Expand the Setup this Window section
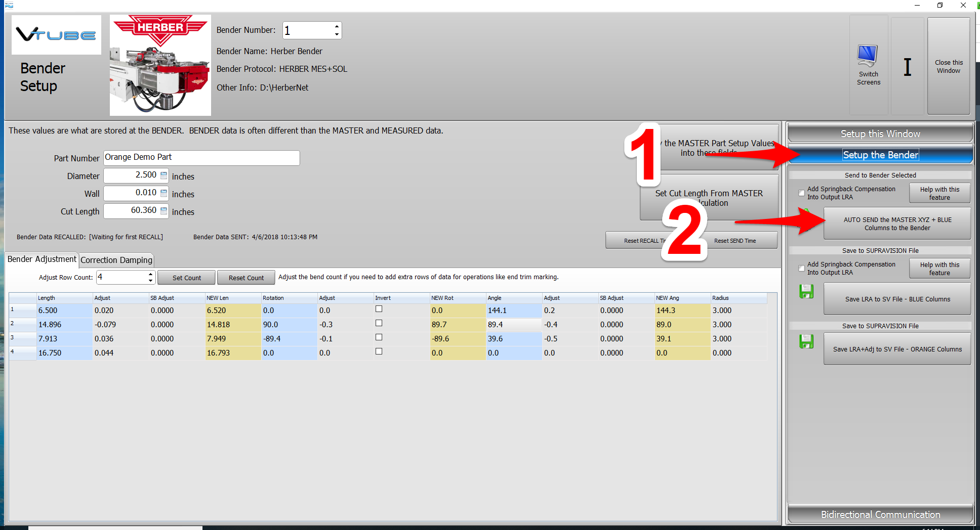Viewport: 980px width, 530px height. pyautogui.click(x=880, y=134)
